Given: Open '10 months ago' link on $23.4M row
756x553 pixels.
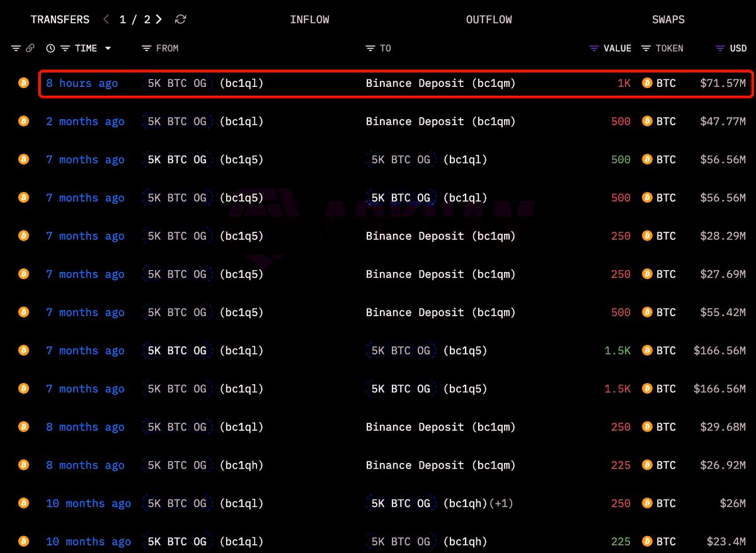Looking at the screenshot, I should point(88,542).
